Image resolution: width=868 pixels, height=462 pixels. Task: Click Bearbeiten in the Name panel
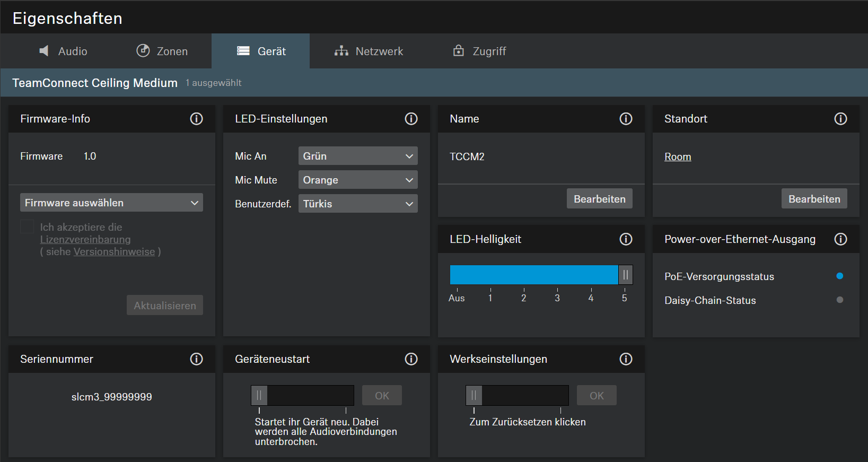tap(599, 199)
